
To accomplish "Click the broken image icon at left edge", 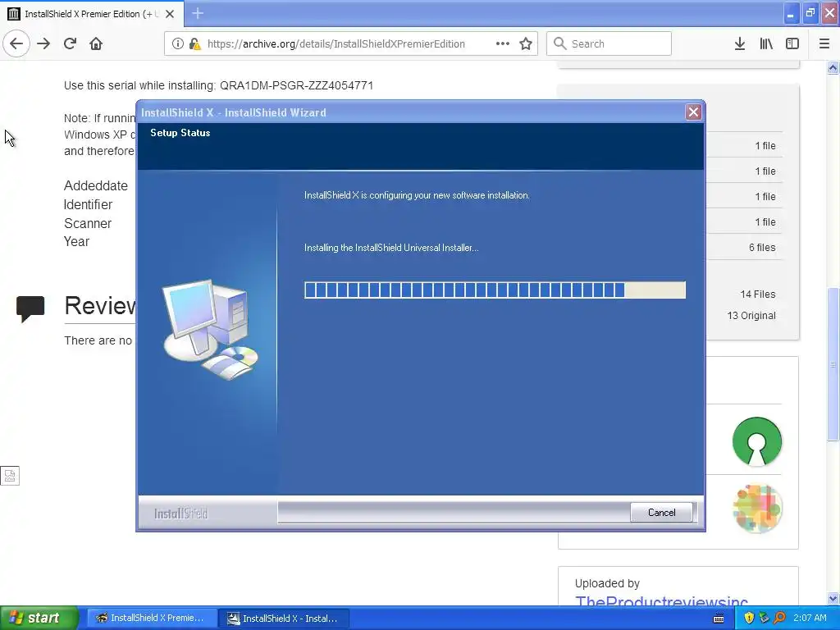I will pos(10,475).
